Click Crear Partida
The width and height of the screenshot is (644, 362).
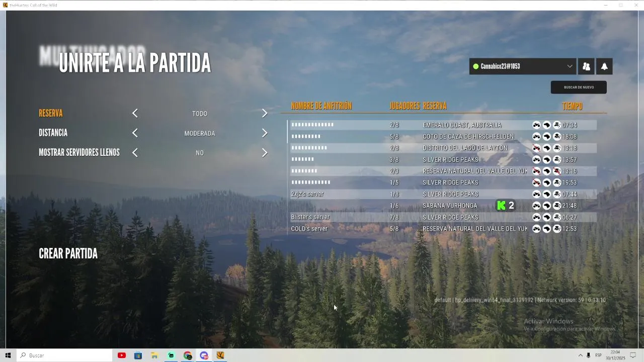tap(68, 254)
